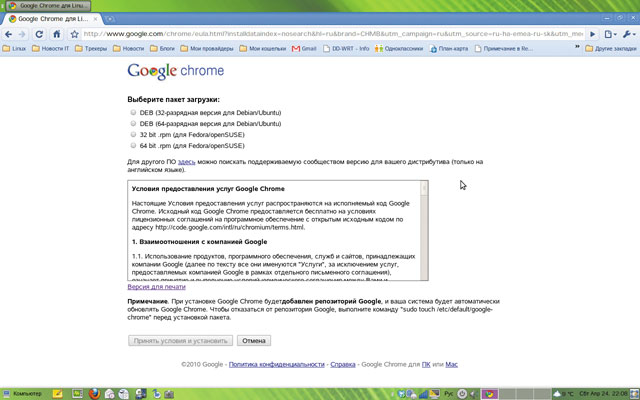
Task: Click the weather temperature applet
Action: 564,394
